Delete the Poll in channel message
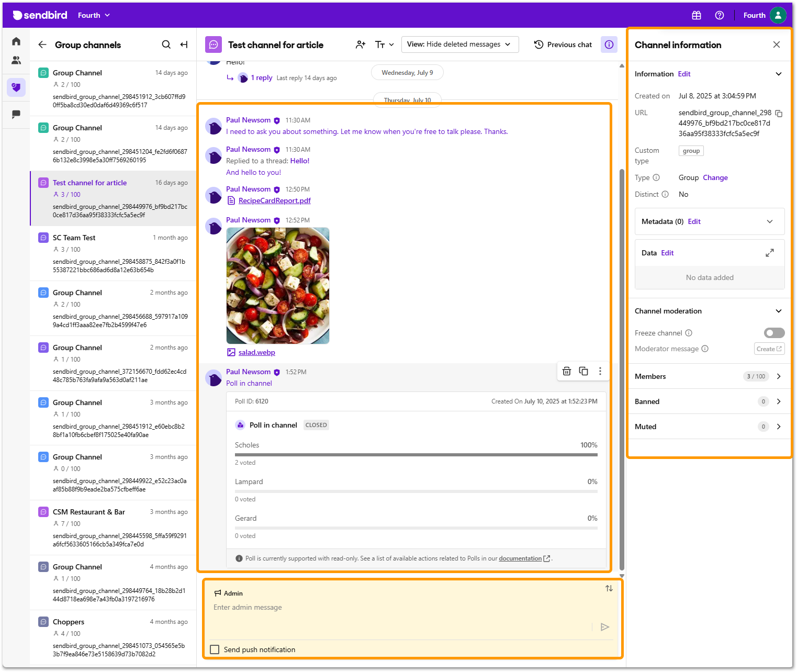Viewport: 797px width, 672px height. click(566, 371)
